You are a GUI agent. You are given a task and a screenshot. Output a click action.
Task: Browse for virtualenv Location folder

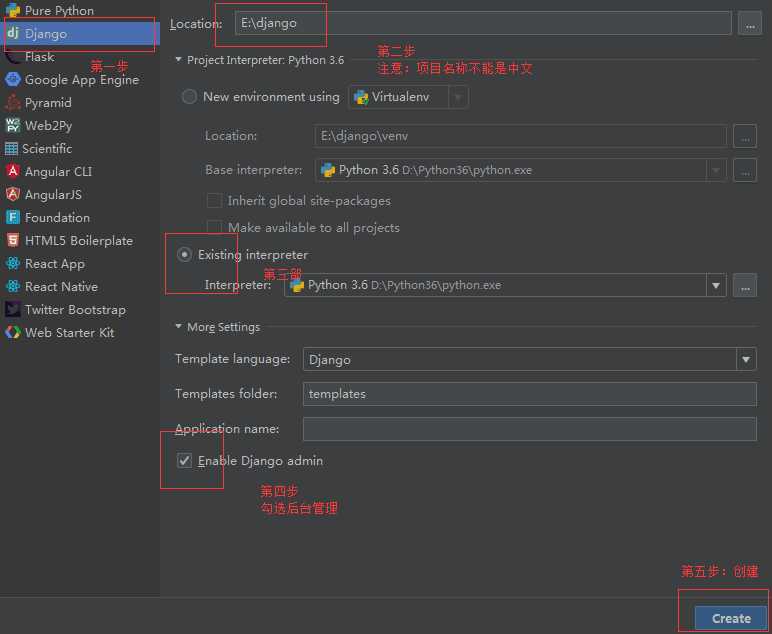pos(745,136)
